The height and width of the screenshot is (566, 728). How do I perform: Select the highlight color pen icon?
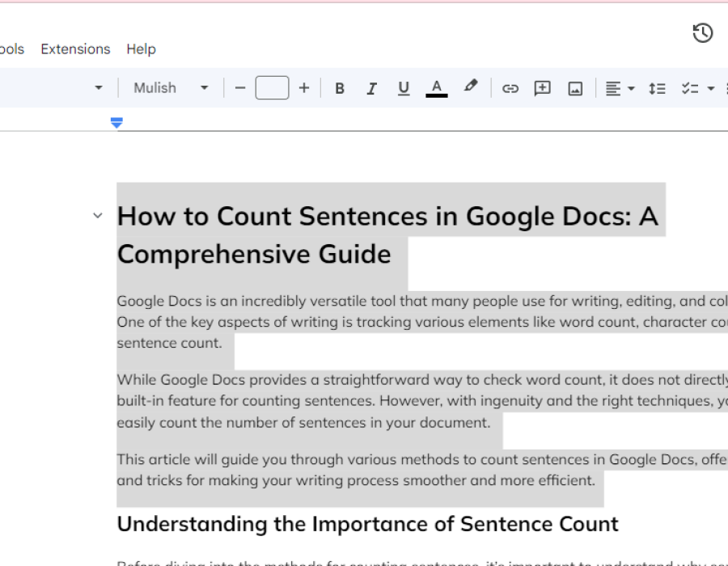coord(471,87)
